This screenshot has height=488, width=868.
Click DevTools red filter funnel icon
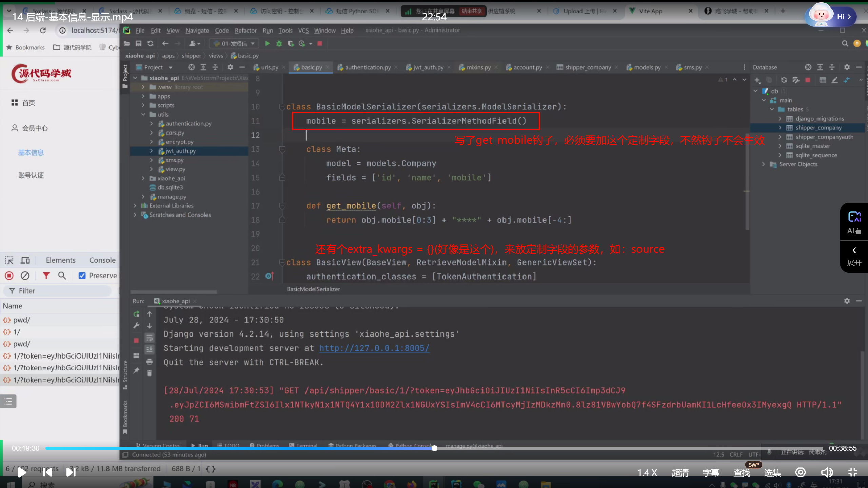[x=46, y=276]
